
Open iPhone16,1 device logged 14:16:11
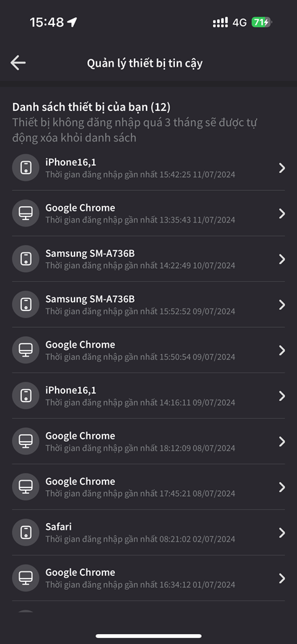148,396
